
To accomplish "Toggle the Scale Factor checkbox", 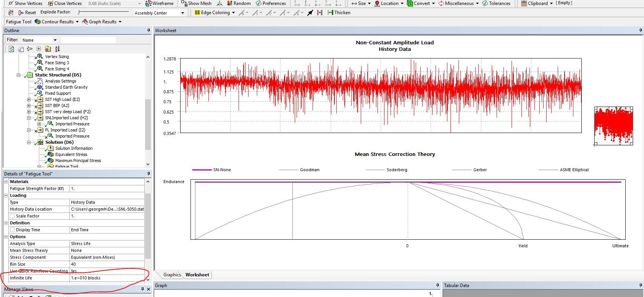I will click(12, 216).
